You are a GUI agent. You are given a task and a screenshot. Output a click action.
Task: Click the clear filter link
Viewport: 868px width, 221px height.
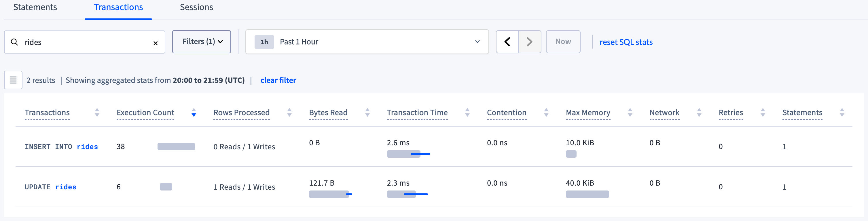click(278, 80)
